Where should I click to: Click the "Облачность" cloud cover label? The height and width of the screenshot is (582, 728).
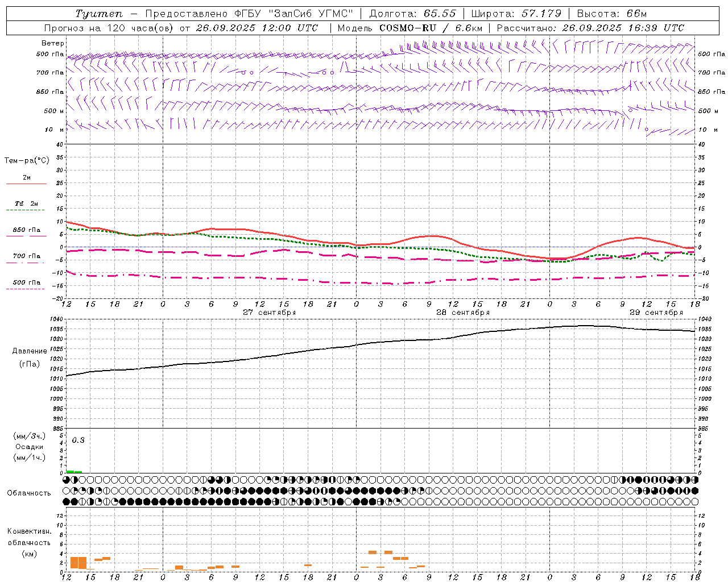point(29,493)
